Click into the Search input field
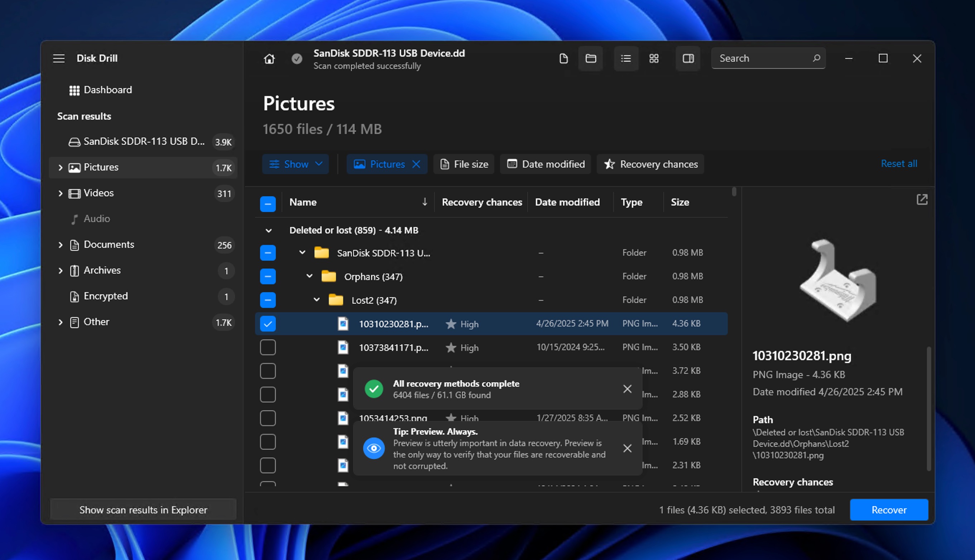This screenshot has width=975, height=560. [768, 58]
